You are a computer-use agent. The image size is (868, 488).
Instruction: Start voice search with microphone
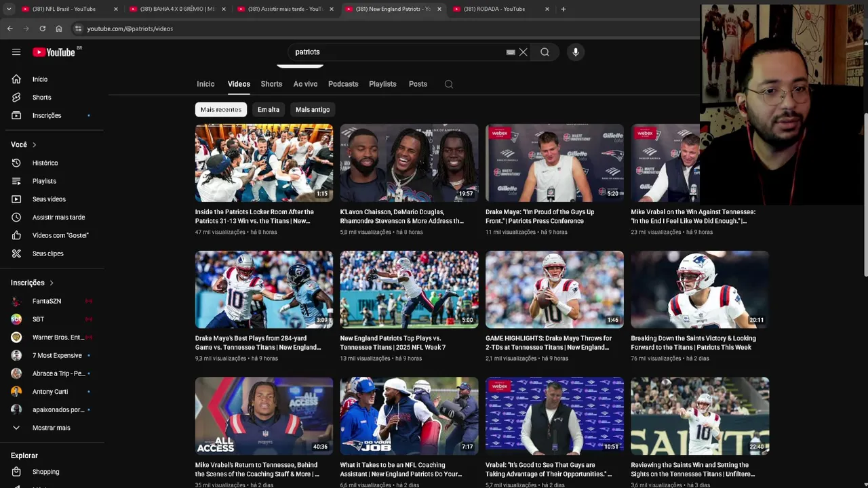coord(575,52)
